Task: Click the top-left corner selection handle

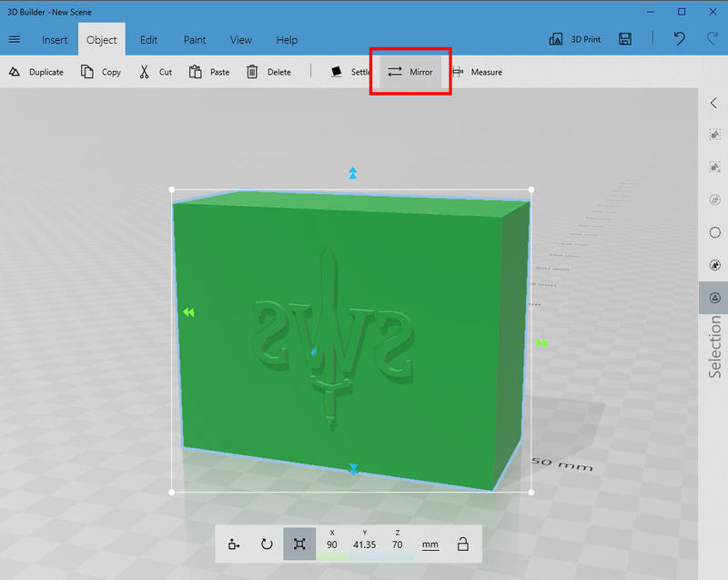Action: pos(172,189)
